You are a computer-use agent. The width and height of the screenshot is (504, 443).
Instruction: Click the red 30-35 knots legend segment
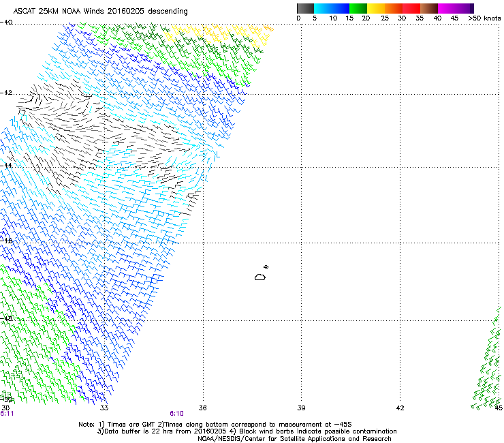point(411,8)
